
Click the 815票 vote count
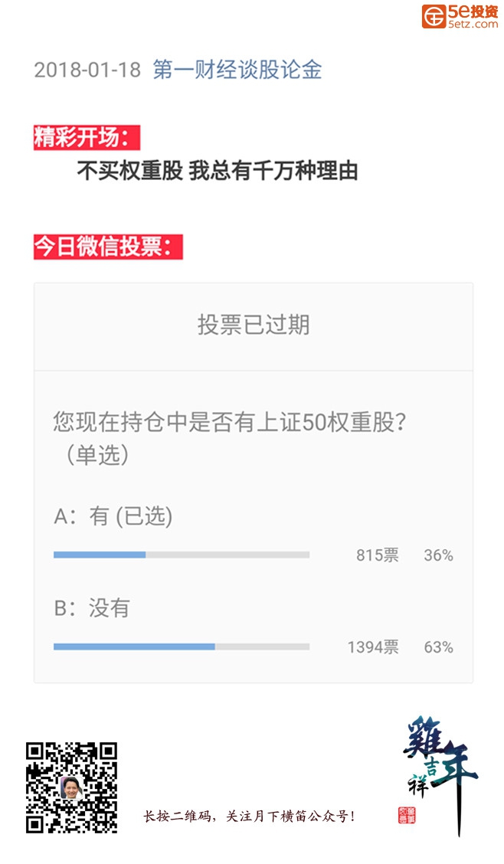coord(378,555)
